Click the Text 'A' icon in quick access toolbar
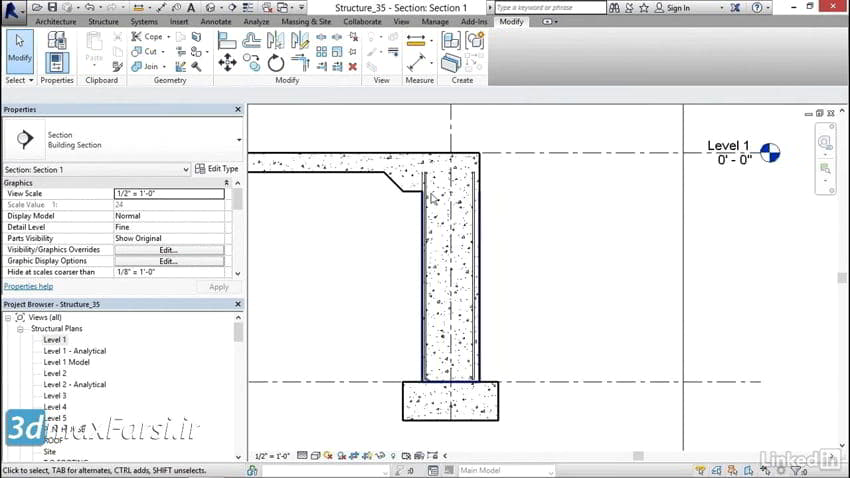The height and width of the screenshot is (478, 850). [x=190, y=8]
